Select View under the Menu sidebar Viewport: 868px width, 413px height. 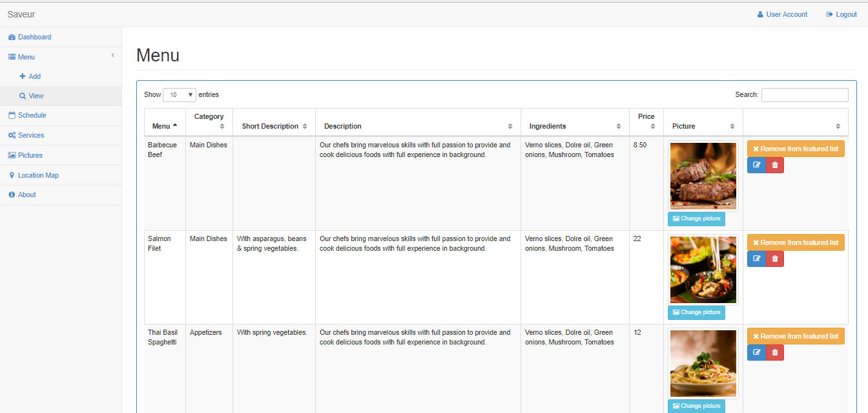(36, 96)
